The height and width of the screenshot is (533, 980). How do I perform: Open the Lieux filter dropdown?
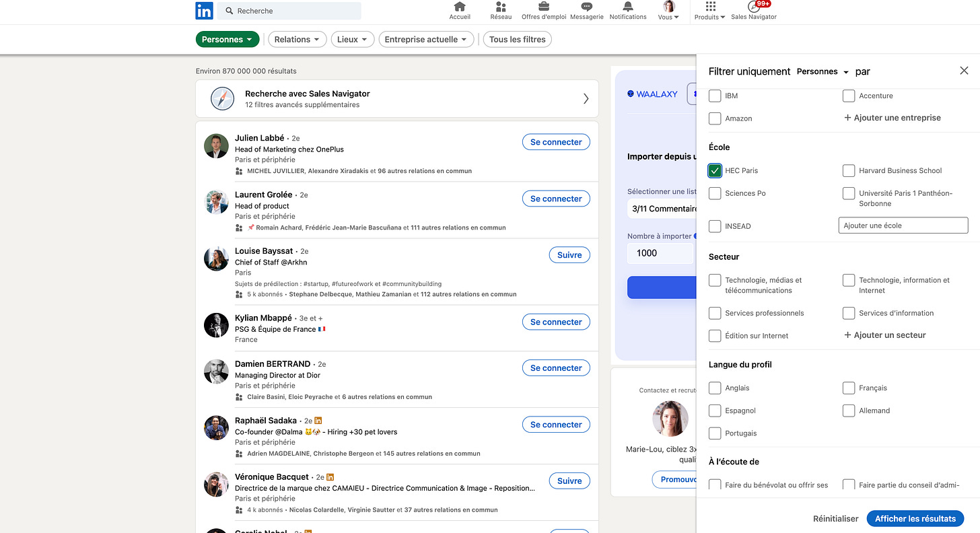click(353, 40)
